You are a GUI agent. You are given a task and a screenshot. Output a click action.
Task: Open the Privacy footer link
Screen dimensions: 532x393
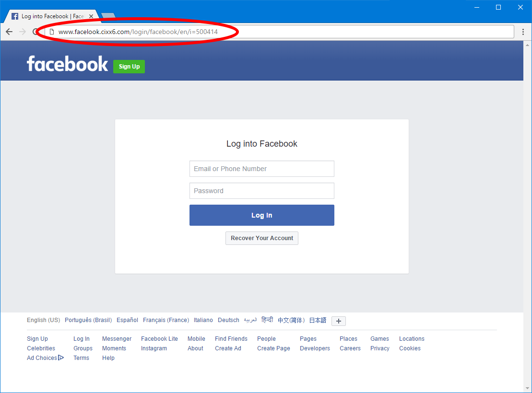(x=379, y=348)
